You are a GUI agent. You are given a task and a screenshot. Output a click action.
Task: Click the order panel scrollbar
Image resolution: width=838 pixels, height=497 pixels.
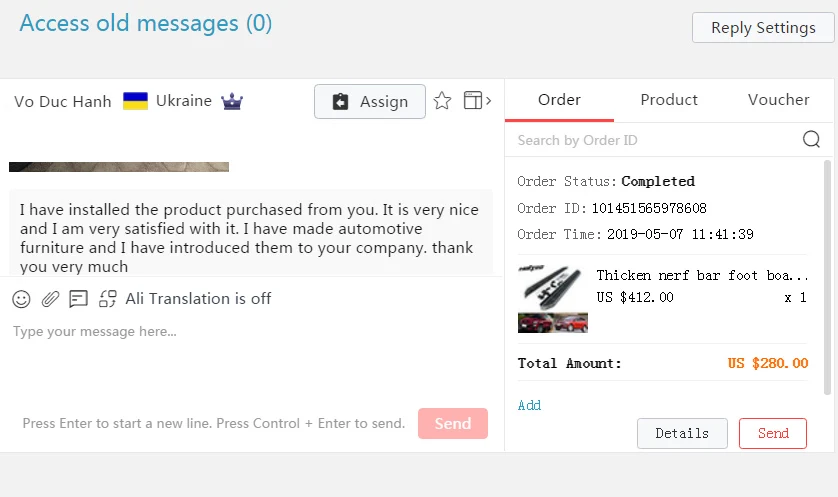827,278
